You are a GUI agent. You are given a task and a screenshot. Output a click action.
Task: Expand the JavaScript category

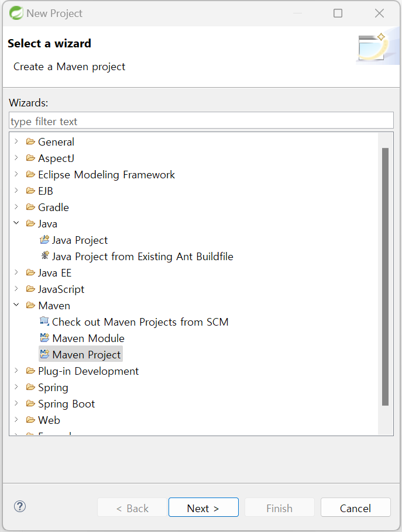pos(16,288)
